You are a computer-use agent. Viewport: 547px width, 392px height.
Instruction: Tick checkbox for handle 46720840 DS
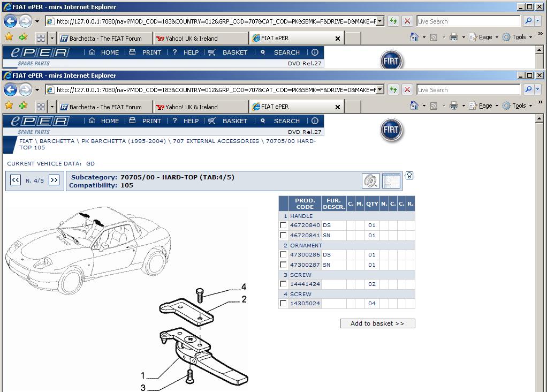pyautogui.click(x=283, y=225)
